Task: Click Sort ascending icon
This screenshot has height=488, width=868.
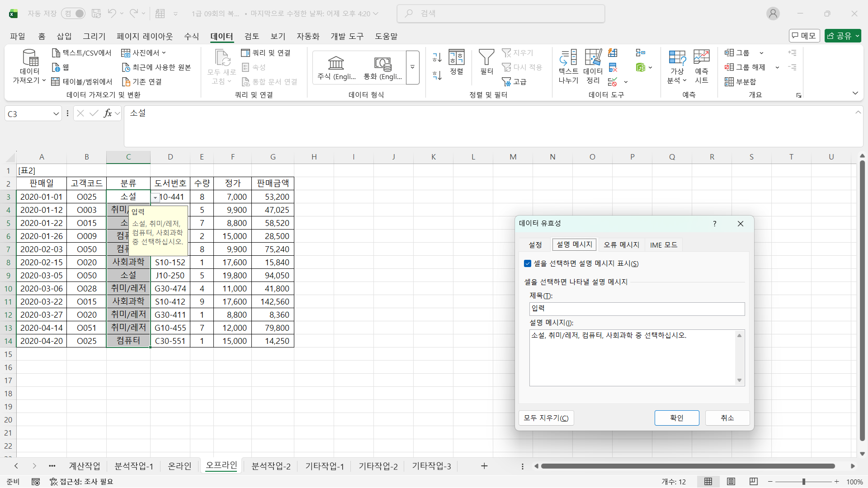Action: (x=437, y=57)
